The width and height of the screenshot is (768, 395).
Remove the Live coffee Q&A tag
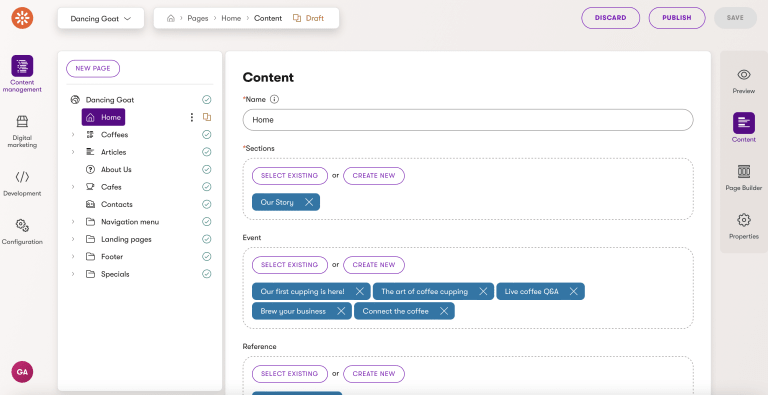[574, 292]
